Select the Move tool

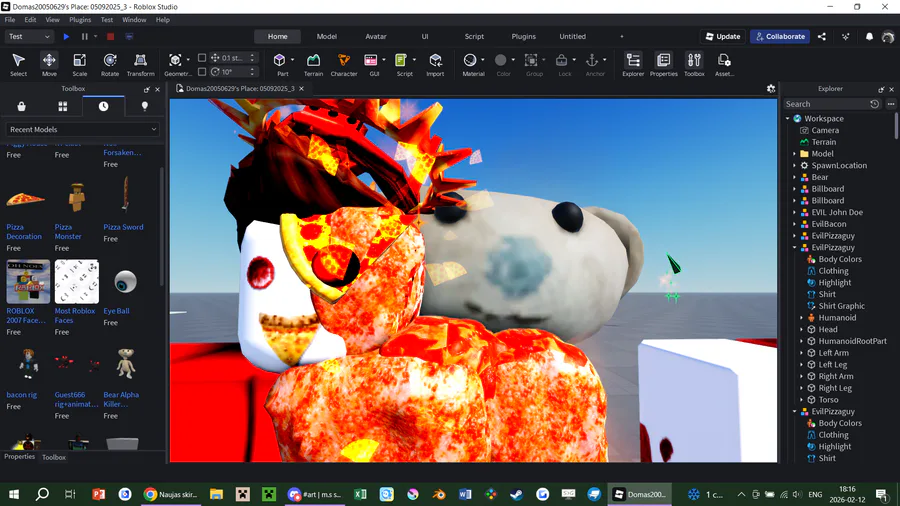tap(49, 64)
